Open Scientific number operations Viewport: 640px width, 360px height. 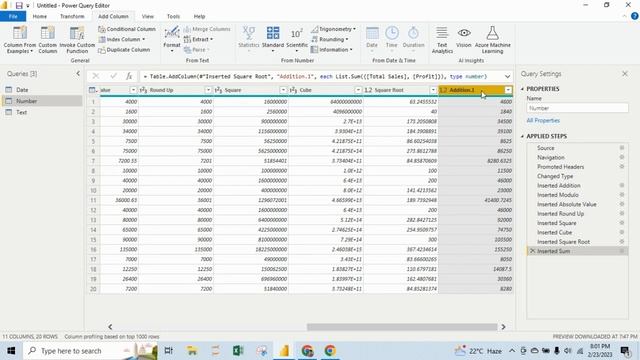pos(297,39)
